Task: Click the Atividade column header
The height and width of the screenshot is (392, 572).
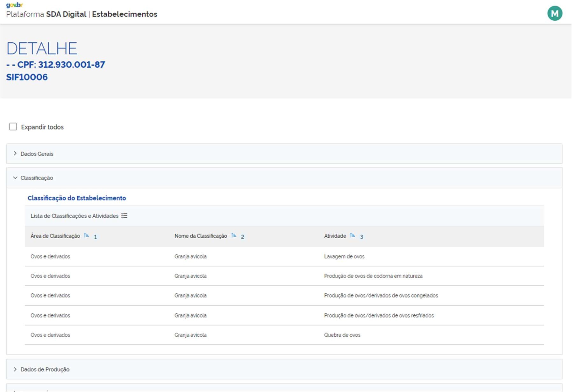Action: [x=335, y=236]
